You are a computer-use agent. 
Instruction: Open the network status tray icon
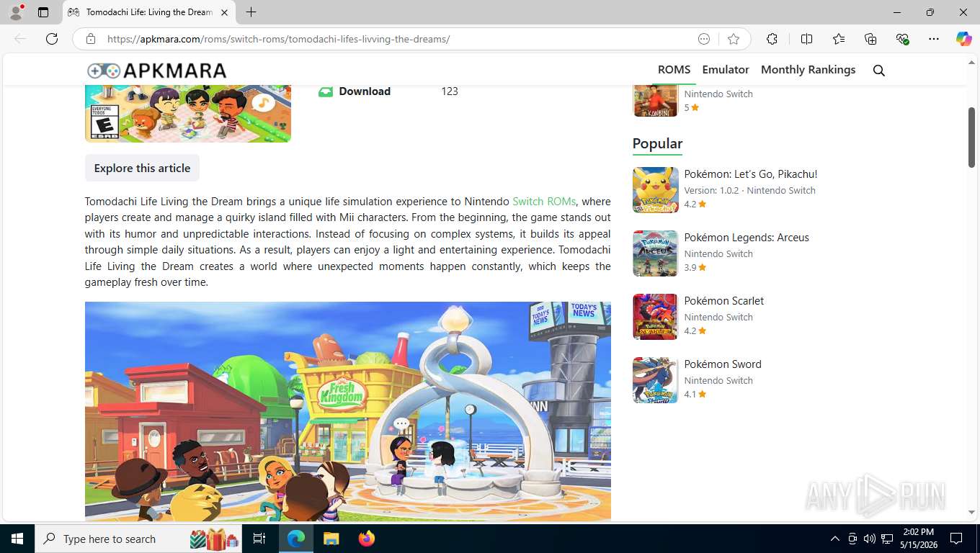pyautogui.click(x=887, y=539)
